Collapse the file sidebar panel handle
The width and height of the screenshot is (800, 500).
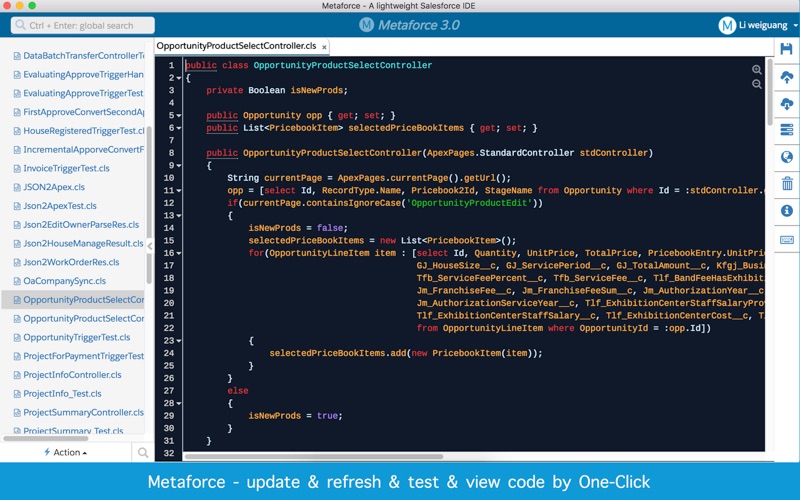[149, 246]
